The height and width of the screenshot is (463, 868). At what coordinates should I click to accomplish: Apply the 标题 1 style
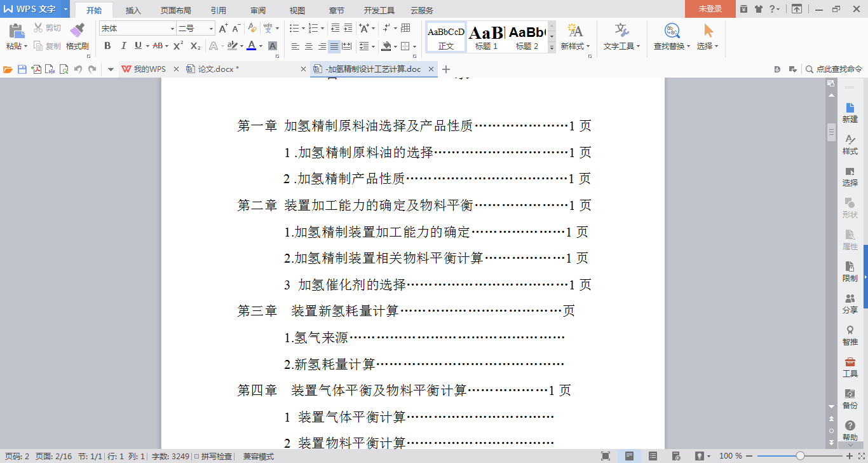[x=486, y=38]
